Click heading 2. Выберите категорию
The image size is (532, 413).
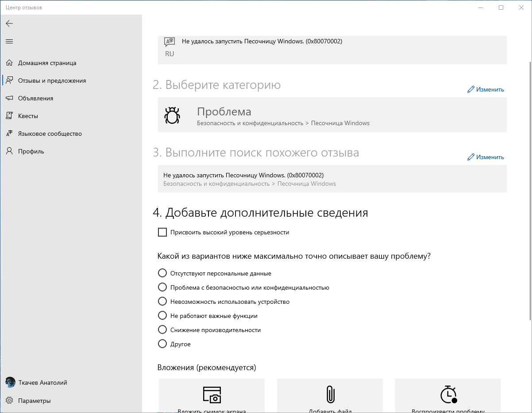click(217, 85)
